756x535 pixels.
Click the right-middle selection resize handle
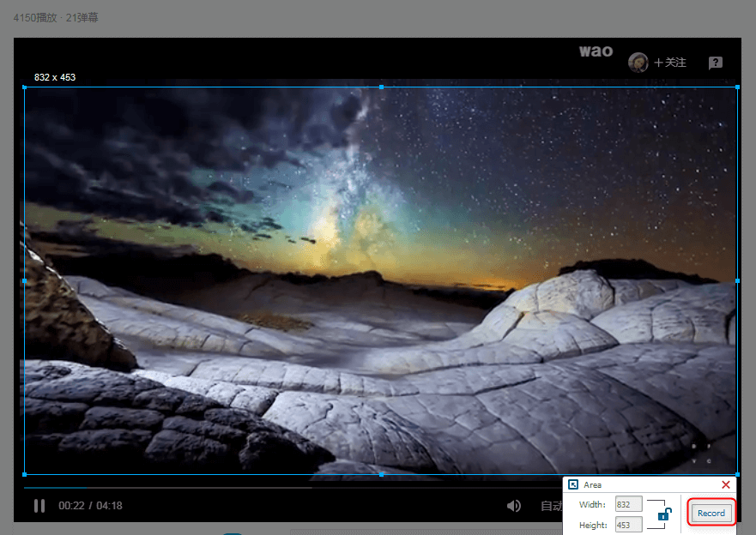737,280
